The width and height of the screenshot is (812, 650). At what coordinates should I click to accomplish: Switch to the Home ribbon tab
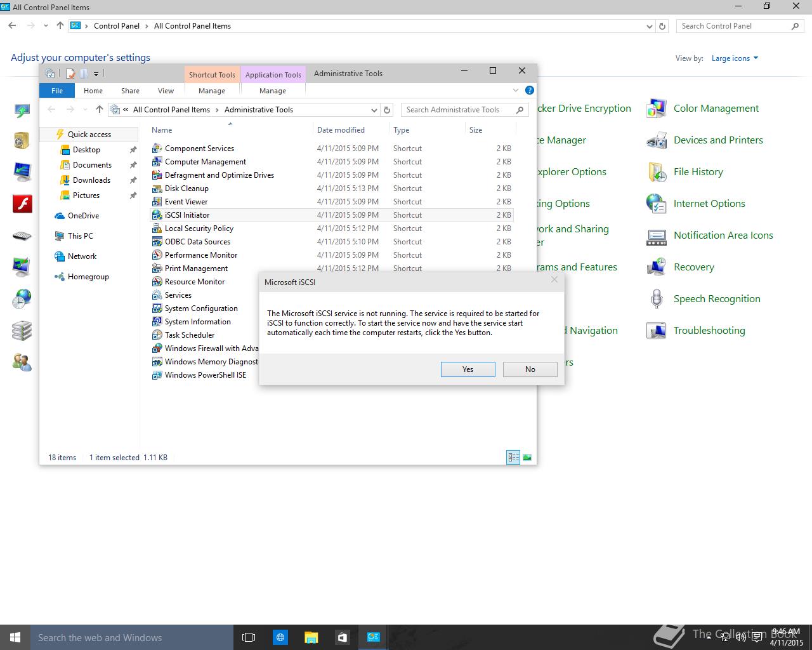click(x=93, y=91)
